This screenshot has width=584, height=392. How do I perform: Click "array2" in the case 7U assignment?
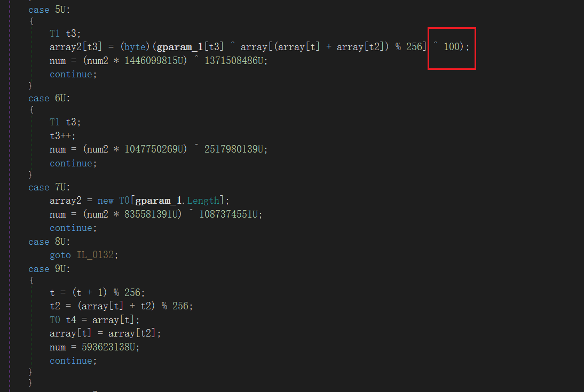pos(65,201)
